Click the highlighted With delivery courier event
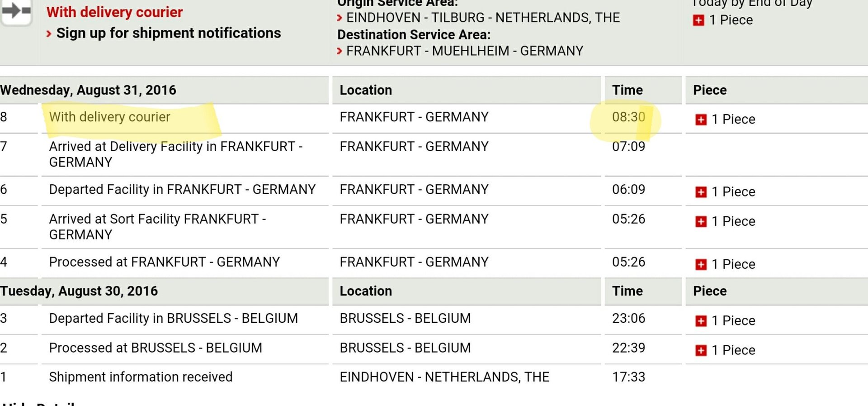Image resolution: width=868 pixels, height=406 pixels. pyautogui.click(x=109, y=117)
